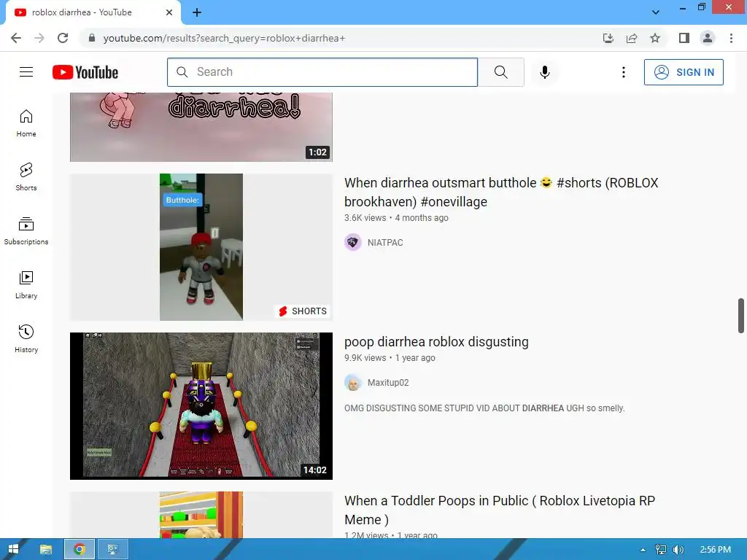Open the Chrome profile avatar
The height and width of the screenshot is (560, 747).
click(708, 38)
